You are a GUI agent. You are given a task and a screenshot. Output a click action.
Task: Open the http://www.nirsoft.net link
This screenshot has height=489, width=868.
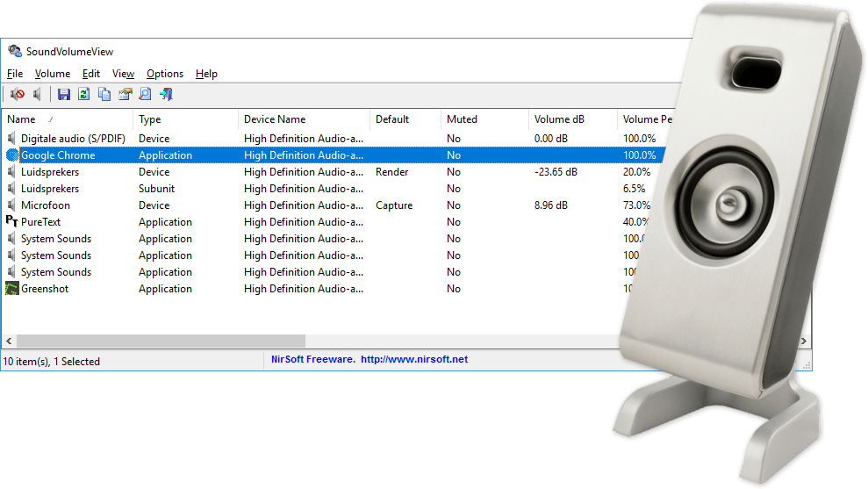click(414, 359)
